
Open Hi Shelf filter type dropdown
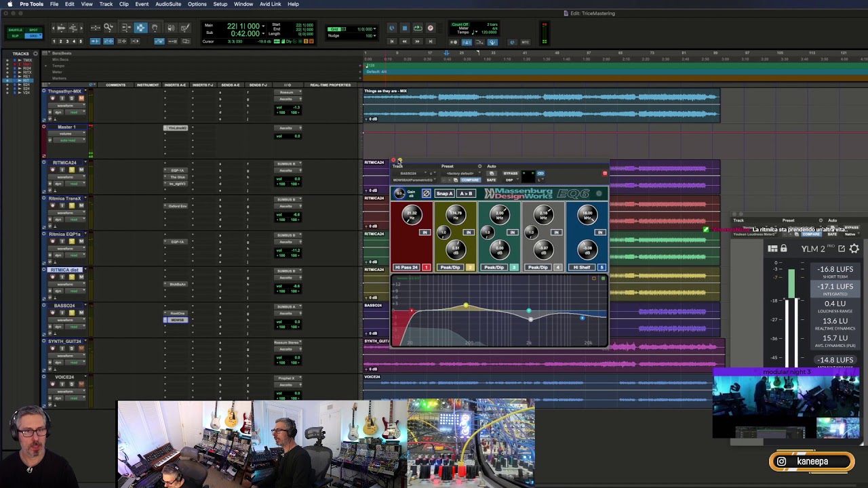click(x=581, y=267)
